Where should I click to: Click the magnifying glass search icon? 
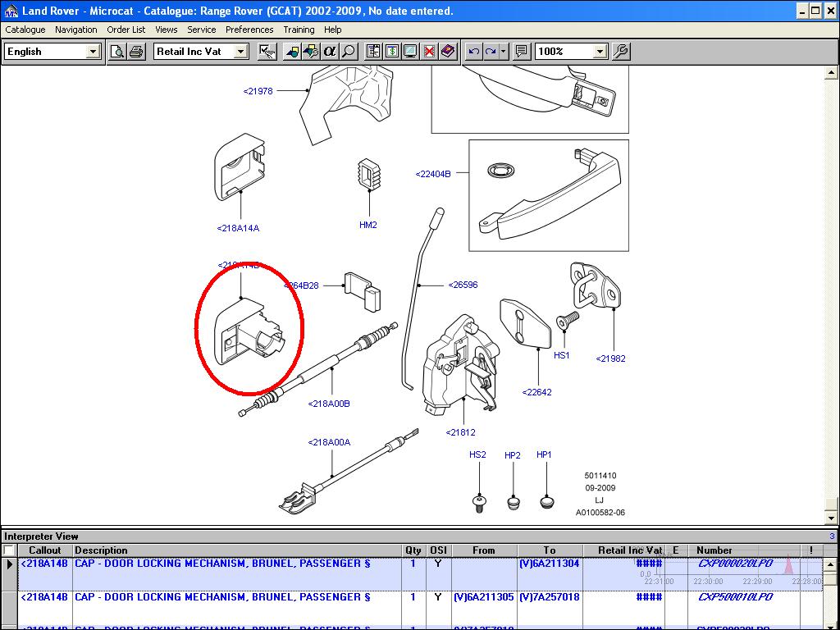click(x=349, y=52)
